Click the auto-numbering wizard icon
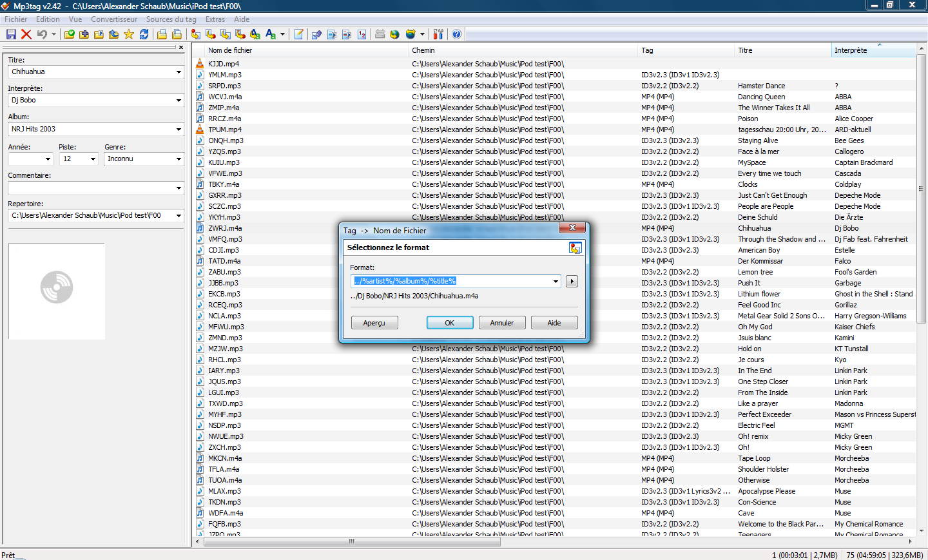Viewport: 928px width, 560px height. [362, 34]
